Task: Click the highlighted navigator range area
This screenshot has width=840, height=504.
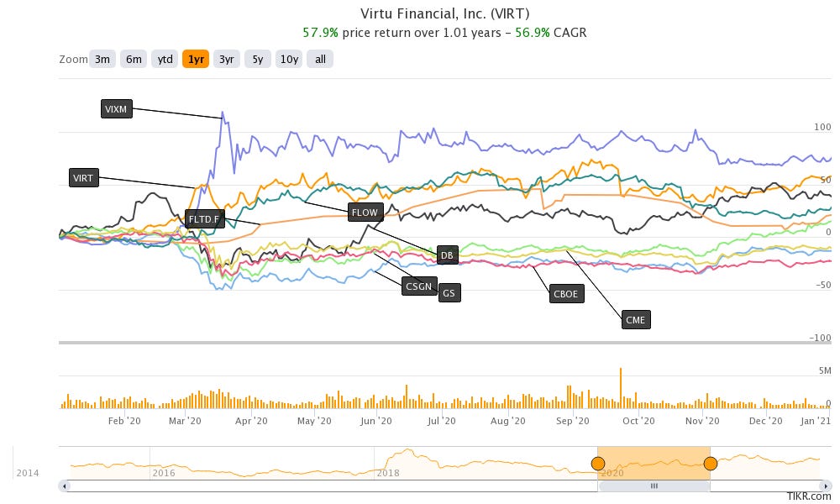Action: tap(654, 463)
